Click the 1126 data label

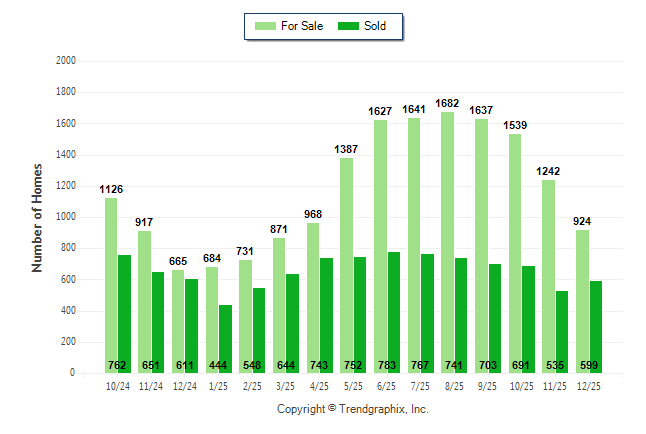(x=111, y=190)
